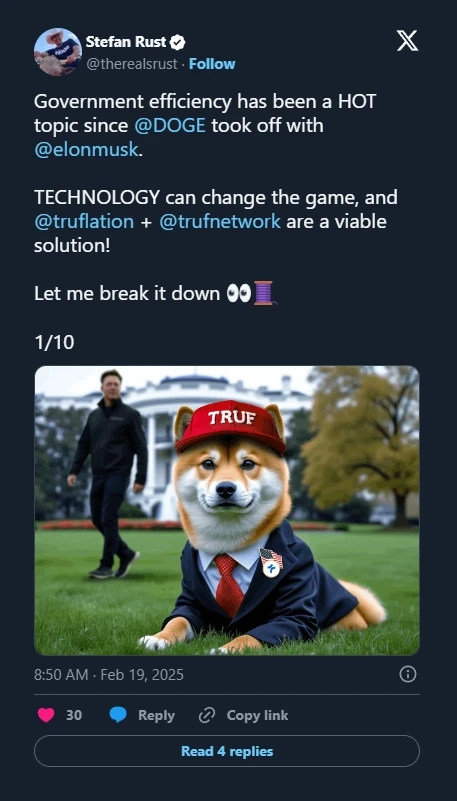Open the tweet info circle icon
This screenshot has height=801, width=457.
pyautogui.click(x=407, y=674)
